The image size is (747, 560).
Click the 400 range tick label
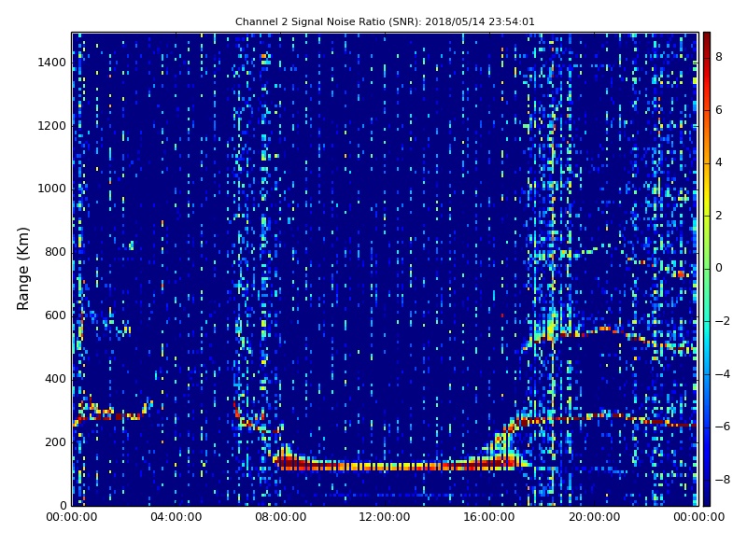click(55, 379)
